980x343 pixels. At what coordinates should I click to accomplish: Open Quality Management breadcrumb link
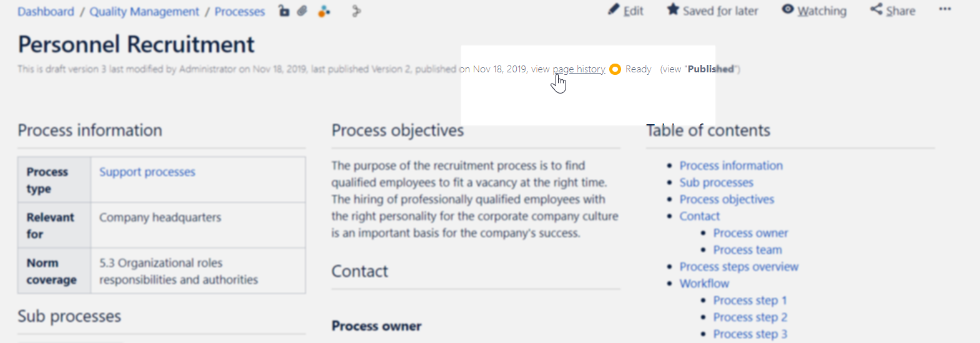(144, 12)
